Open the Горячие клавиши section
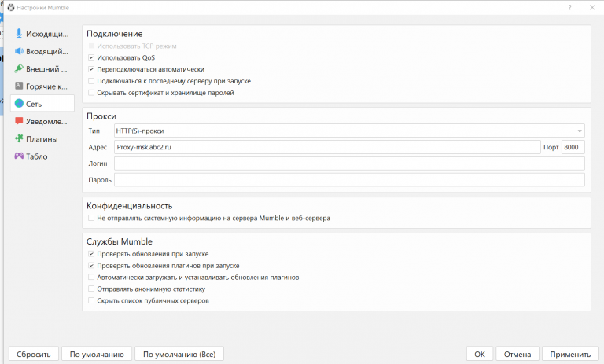The height and width of the screenshot is (364, 604). [42, 86]
